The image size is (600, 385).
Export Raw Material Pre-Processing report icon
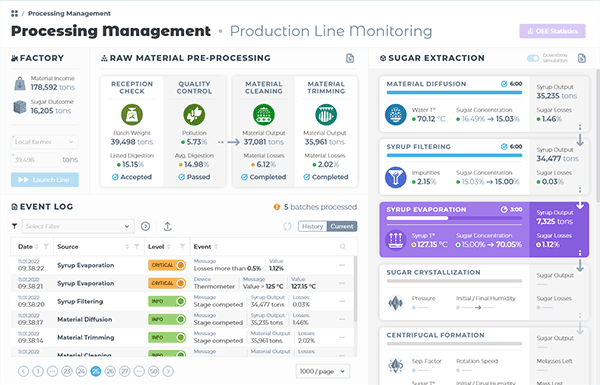[x=350, y=58]
